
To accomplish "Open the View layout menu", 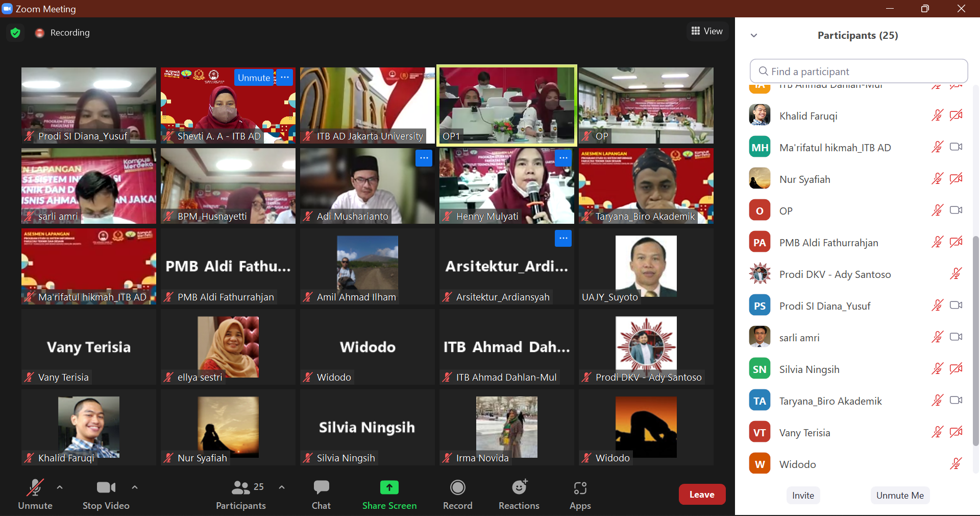I will point(707,31).
